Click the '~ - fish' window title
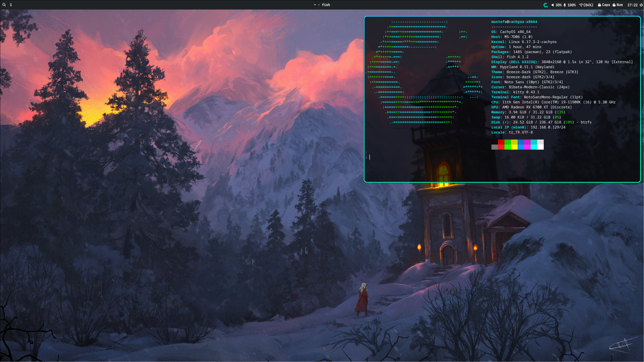Screen dimensions: 644x362 [322, 5]
